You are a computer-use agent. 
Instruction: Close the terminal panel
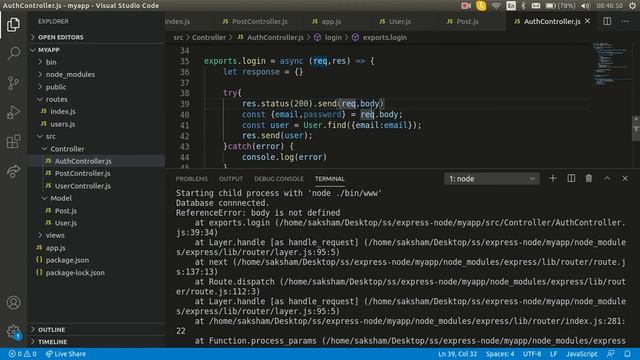coord(625,178)
